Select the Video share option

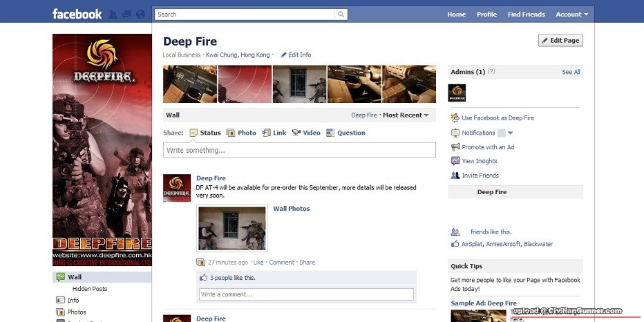click(305, 133)
